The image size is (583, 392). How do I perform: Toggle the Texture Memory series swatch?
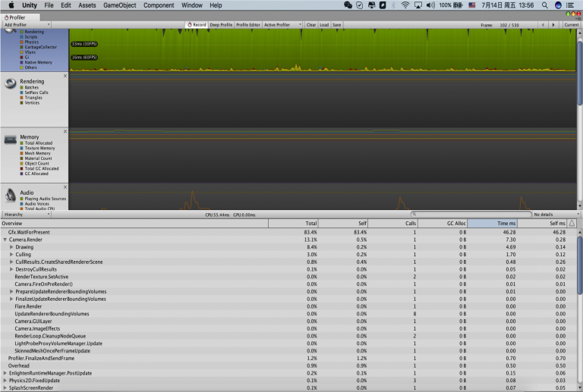[x=21, y=149]
